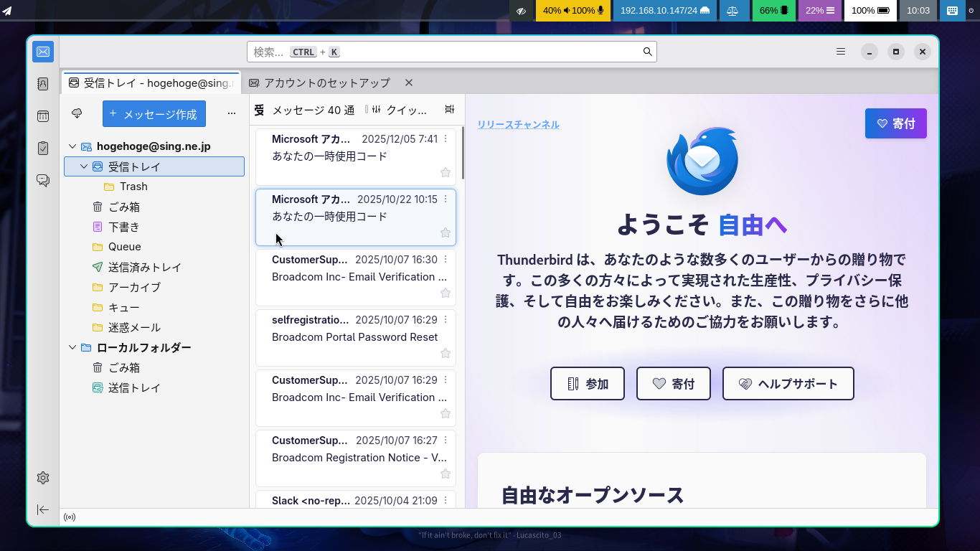
Task: Star the Broadcom Portal Password Reset message
Action: (x=446, y=353)
